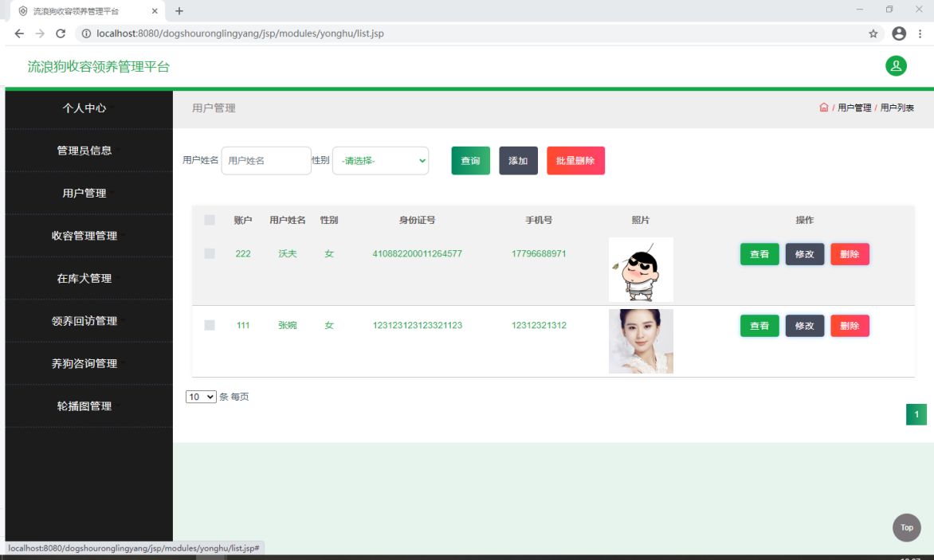Viewport: 934px width, 560px height.
Task: Click 删除 for user 沃夫
Action: (x=850, y=254)
